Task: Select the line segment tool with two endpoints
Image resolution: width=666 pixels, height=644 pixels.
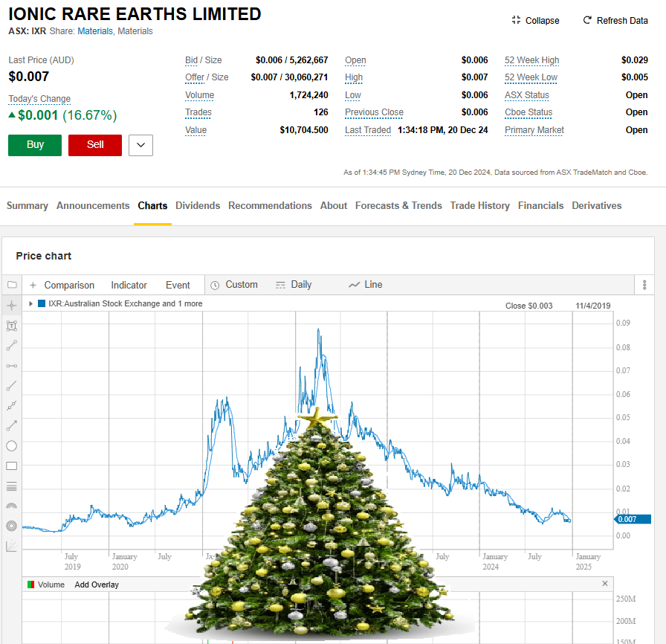Action: [12, 346]
